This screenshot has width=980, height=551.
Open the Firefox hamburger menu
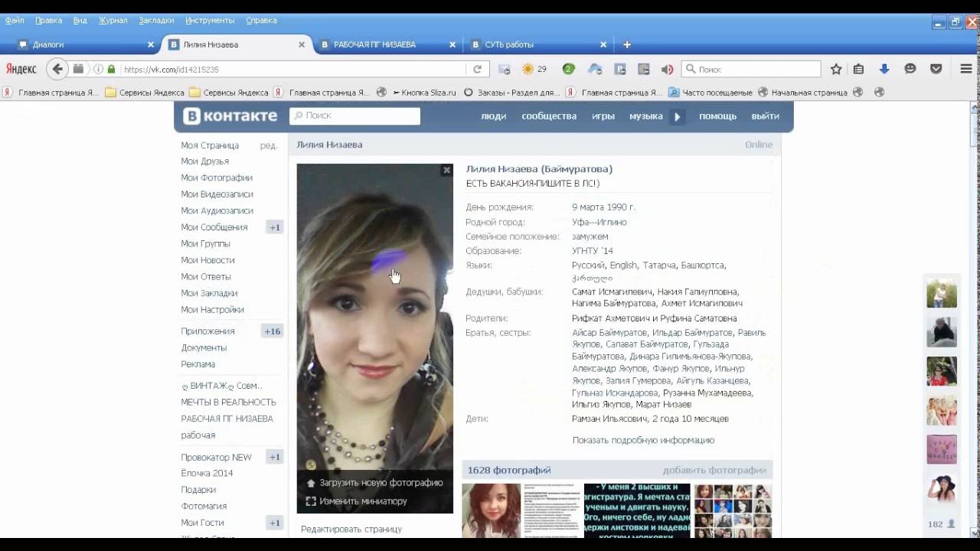click(966, 69)
